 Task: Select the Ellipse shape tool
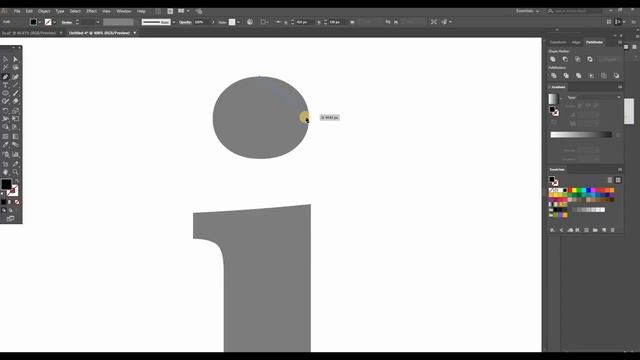(5, 93)
